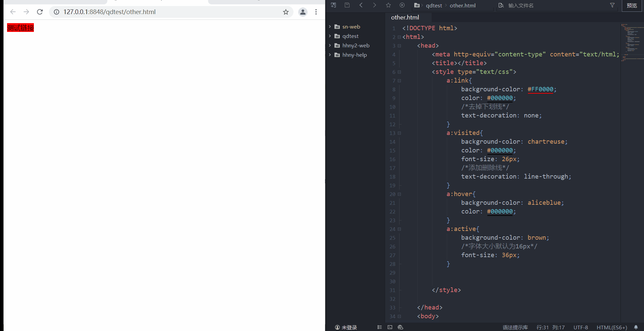The width and height of the screenshot is (644, 331).
Task: Click the chartreuse value on line 14
Action: tap(546, 142)
